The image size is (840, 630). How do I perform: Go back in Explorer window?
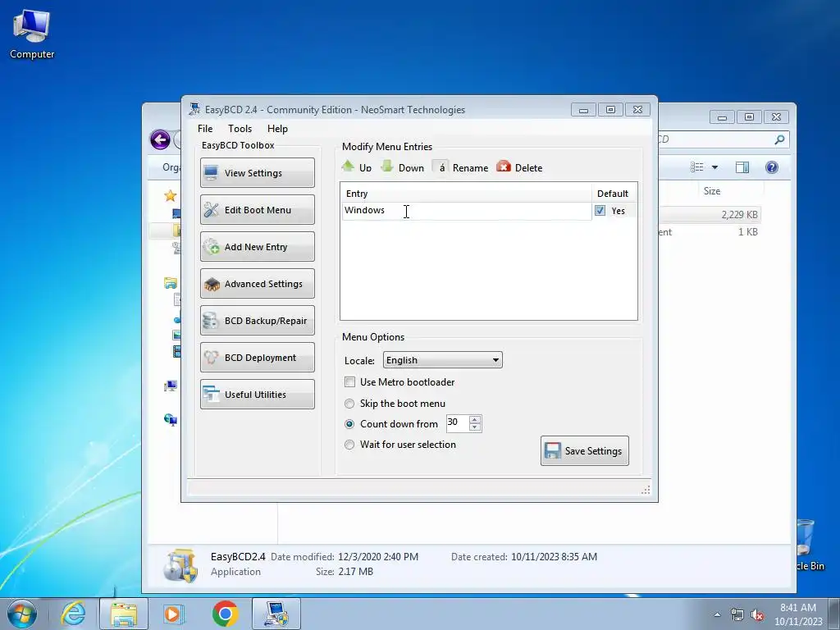[x=160, y=139]
